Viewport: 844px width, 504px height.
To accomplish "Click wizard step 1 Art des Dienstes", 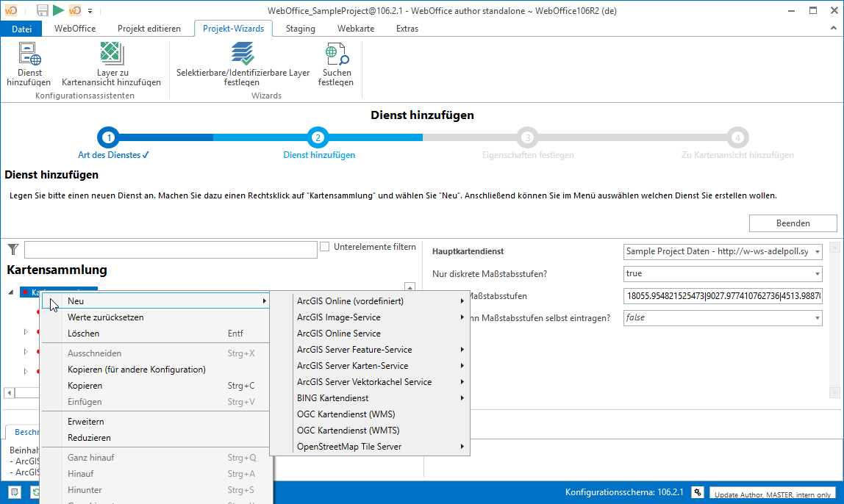I will click(x=109, y=137).
